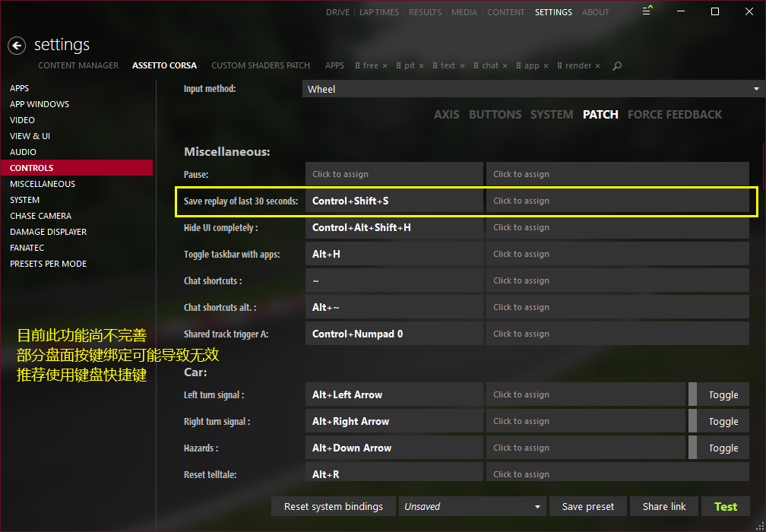Assign secondary binding for Hazards

click(x=586, y=448)
